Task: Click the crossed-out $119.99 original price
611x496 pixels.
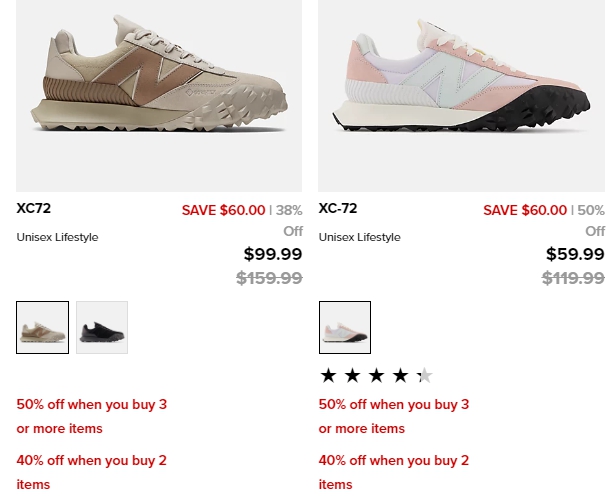Action: (573, 278)
